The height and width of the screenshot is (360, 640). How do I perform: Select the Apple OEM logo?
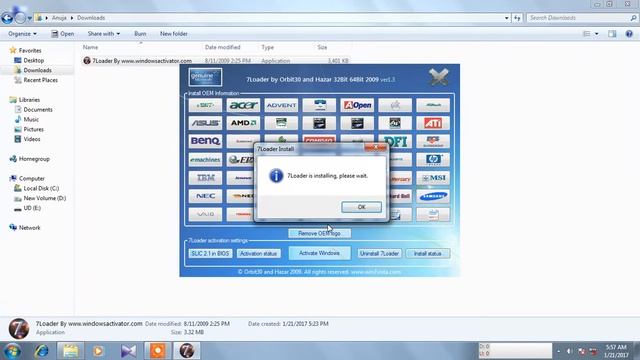click(395, 105)
